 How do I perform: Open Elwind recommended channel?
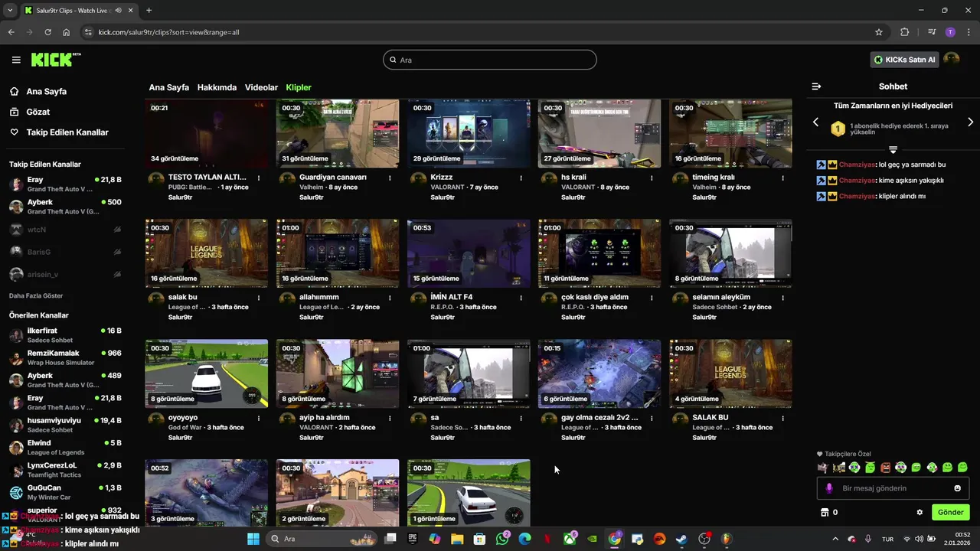click(x=65, y=448)
